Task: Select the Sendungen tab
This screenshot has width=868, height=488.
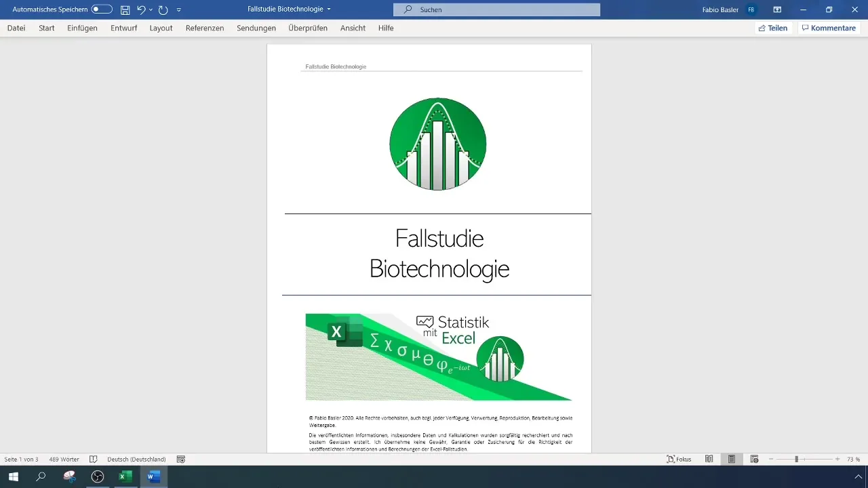Action: (x=256, y=28)
